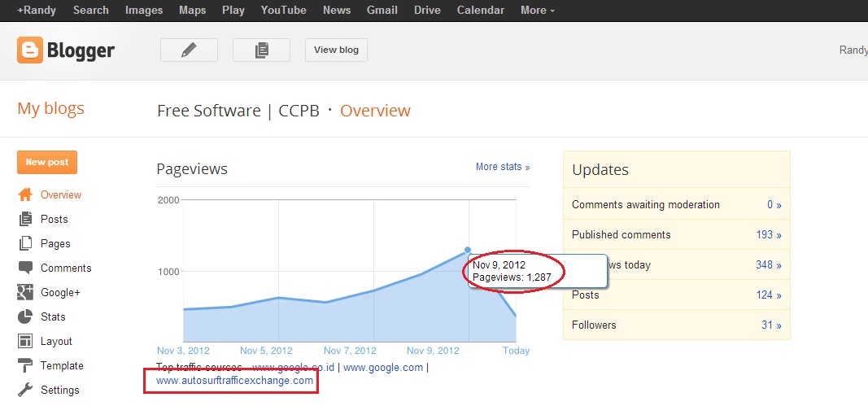Image resolution: width=868 pixels, height=406 pixels.
Task: Click the Free Software | CCPB blog title
Action: (x=238, y=111)
